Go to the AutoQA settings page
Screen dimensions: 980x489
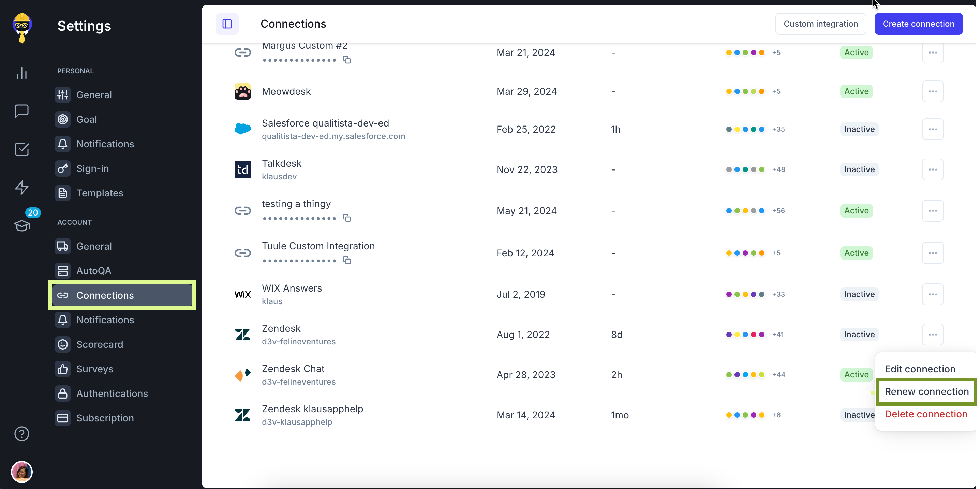pyautogui.click(x=93, y=271)
